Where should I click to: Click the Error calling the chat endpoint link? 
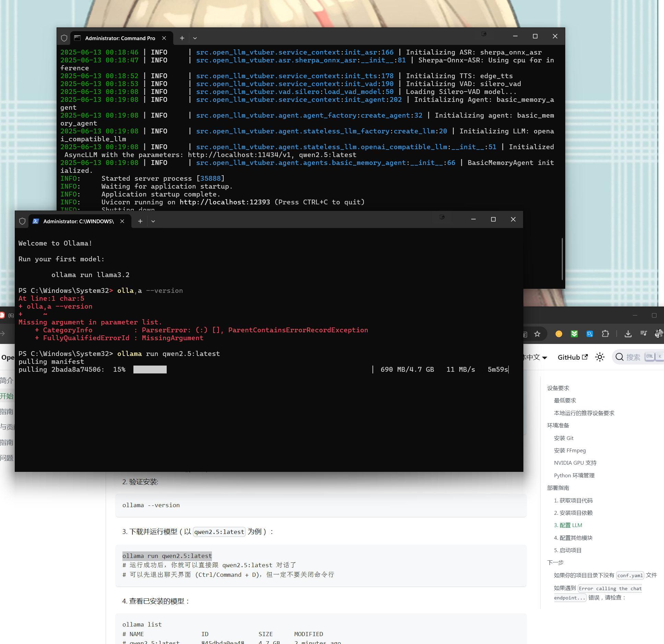click(598, 593)
